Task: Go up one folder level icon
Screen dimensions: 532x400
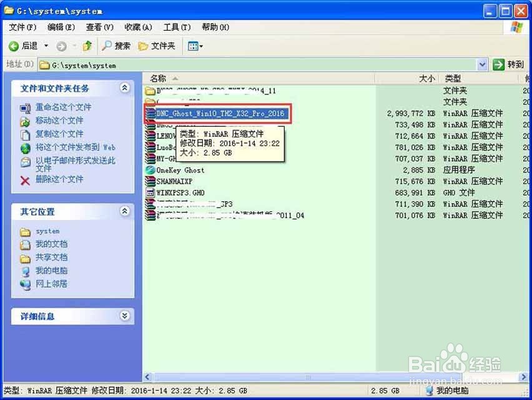Action: pos(87,46)
